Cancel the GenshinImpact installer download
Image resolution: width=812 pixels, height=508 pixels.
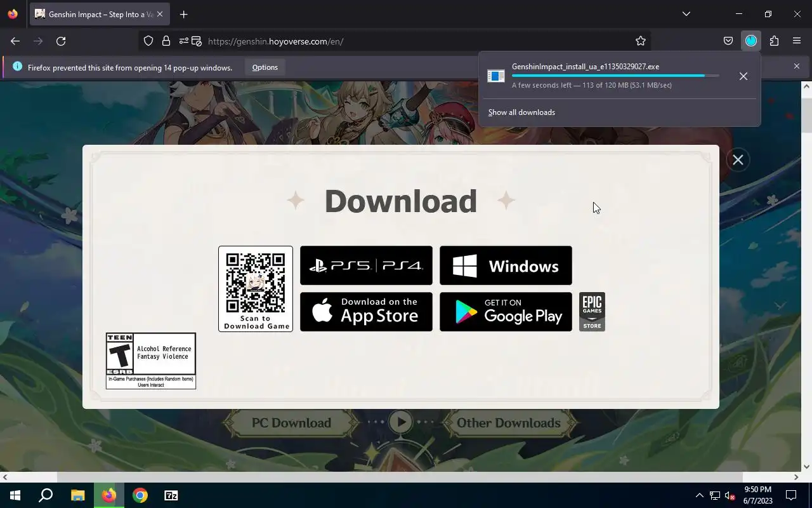(x=743, y=76)
